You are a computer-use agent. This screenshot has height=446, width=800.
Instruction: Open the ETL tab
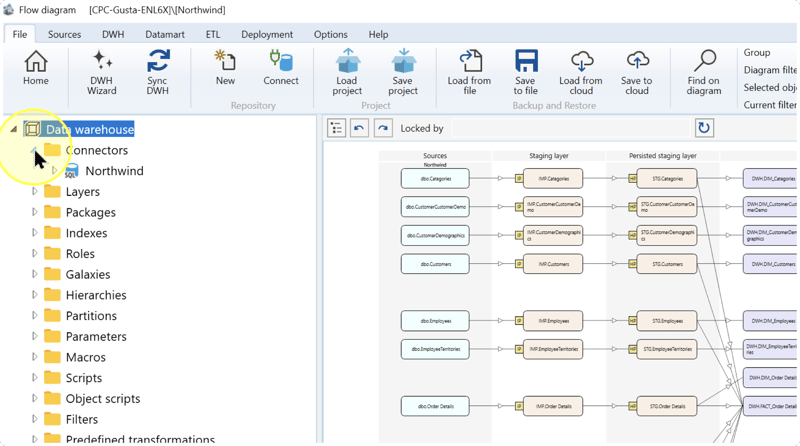(x=213, y=34)
